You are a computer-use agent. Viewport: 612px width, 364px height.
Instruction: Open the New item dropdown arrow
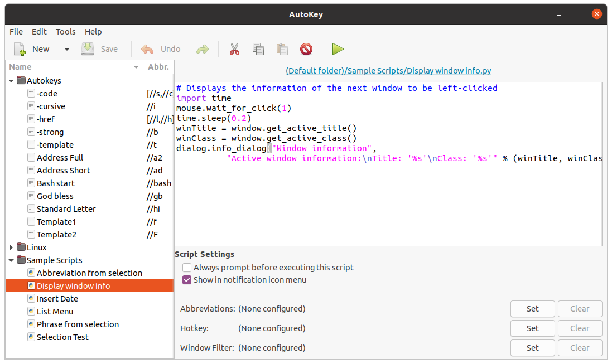[x=66, y=49]
